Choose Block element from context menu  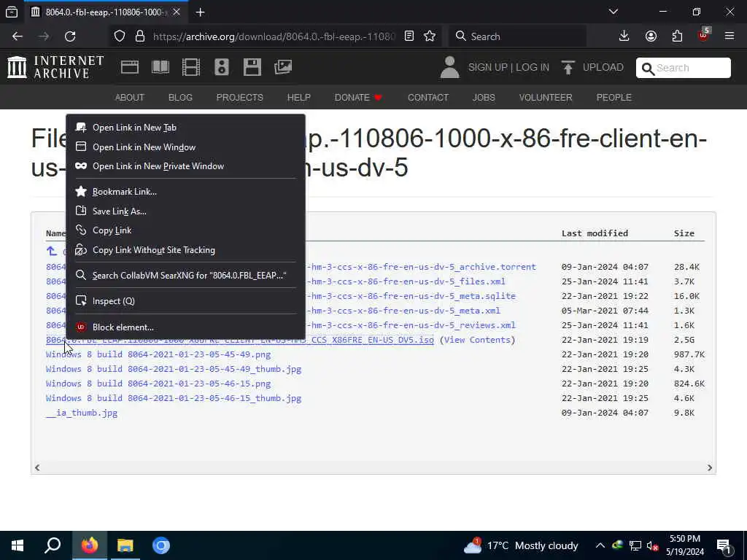tap(185, 327)
